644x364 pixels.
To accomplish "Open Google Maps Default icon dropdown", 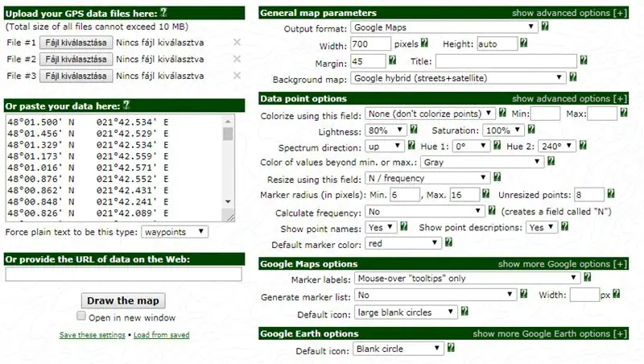I will click(406, 312).
